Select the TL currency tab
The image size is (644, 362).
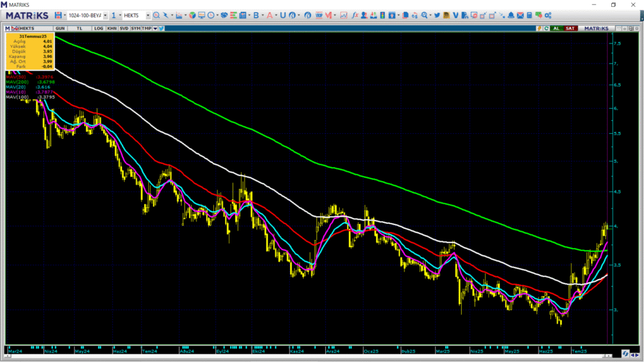pos(80,28)
